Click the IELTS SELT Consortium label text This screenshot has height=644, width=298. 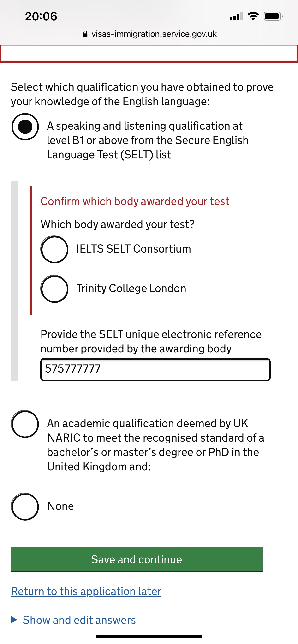coord(134,249)
